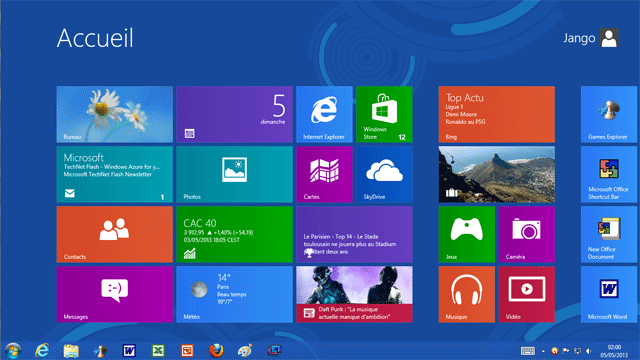This screenshot has height=360, width=640.
Task: Open the Windows Store tile
Action: click(384, 114)
